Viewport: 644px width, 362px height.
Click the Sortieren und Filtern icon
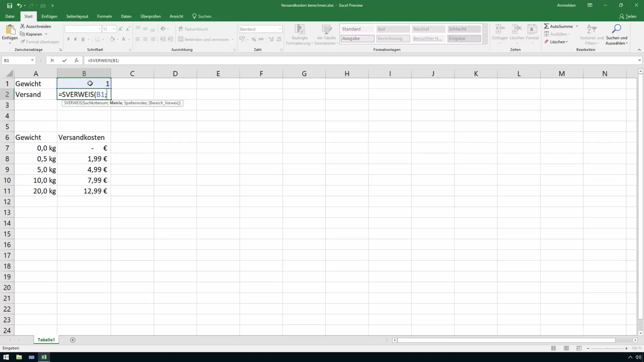point(592,29)
